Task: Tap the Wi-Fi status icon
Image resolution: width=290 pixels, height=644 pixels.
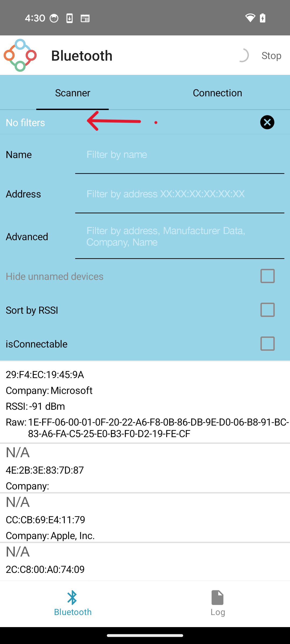Action: point(250,18)
